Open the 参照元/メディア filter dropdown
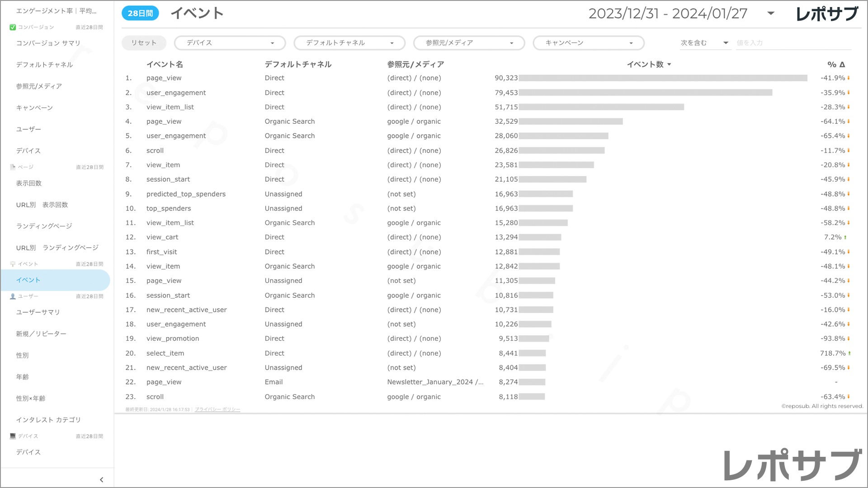Screen dimensions: 868x488 [469, 43]
